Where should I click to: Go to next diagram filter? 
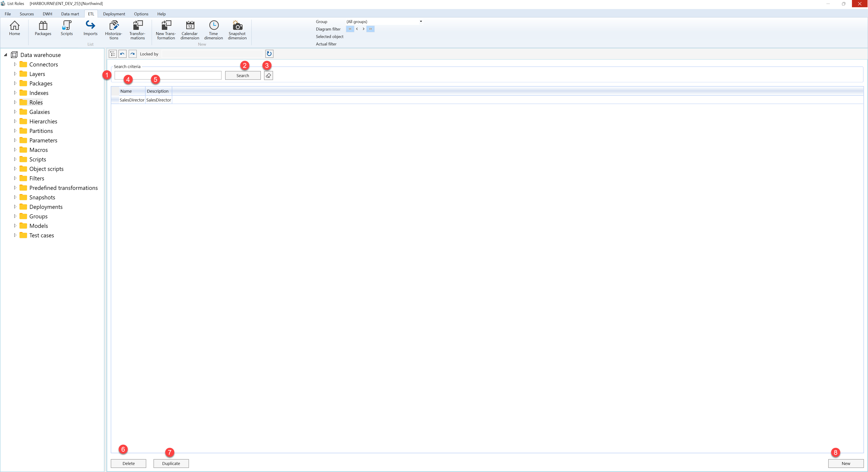[363, 29]
